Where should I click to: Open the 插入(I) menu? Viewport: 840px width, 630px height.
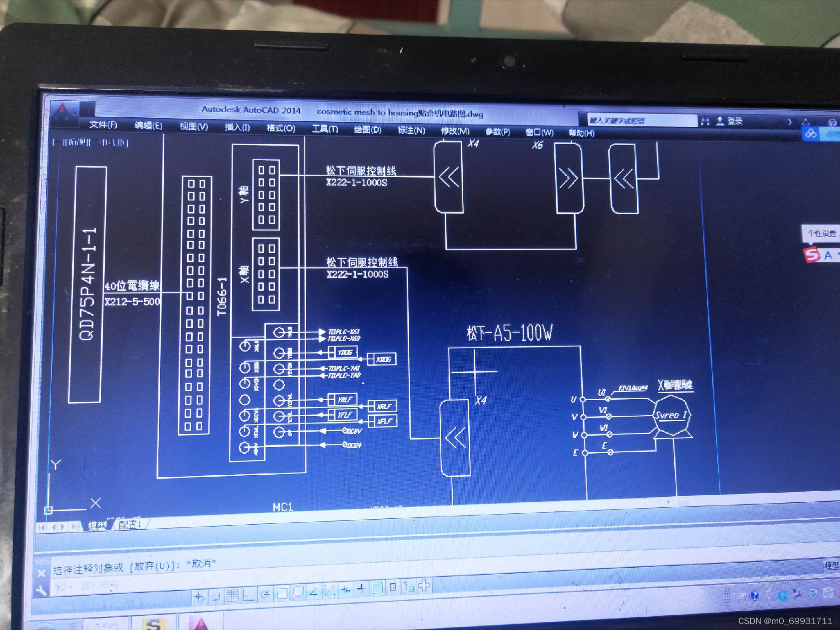click(x=237, y=127)
